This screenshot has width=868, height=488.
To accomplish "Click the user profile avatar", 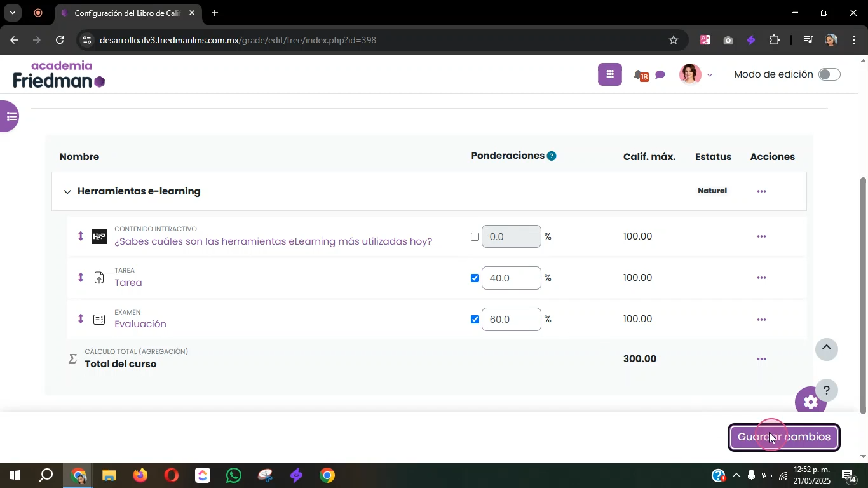I will 689,74.
